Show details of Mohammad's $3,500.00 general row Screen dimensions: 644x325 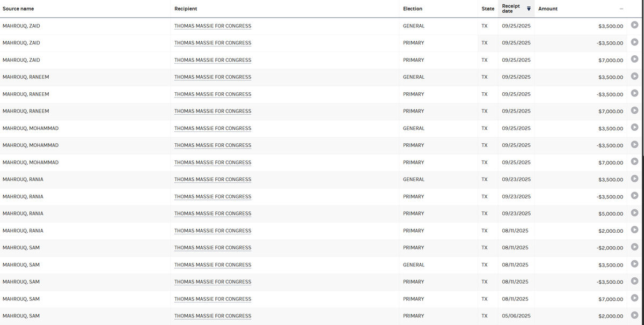coord(635,128)
